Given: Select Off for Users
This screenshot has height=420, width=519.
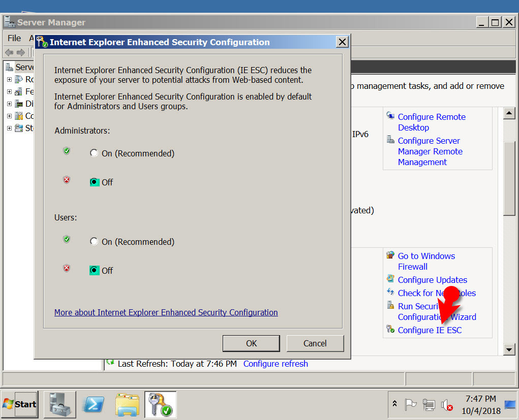Looking at the screenshot, I should pyautogui.click(x=95, y=270).
